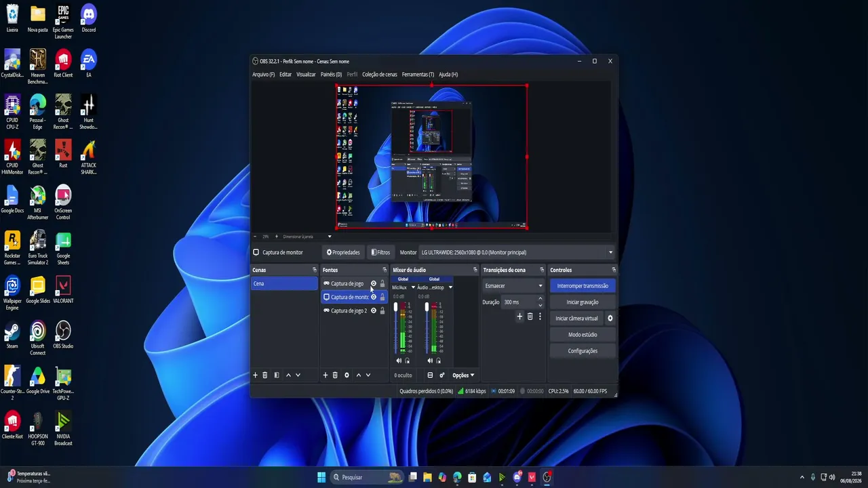
Task: Undock the Mixer de áudio panel
Action: (475, 270)
